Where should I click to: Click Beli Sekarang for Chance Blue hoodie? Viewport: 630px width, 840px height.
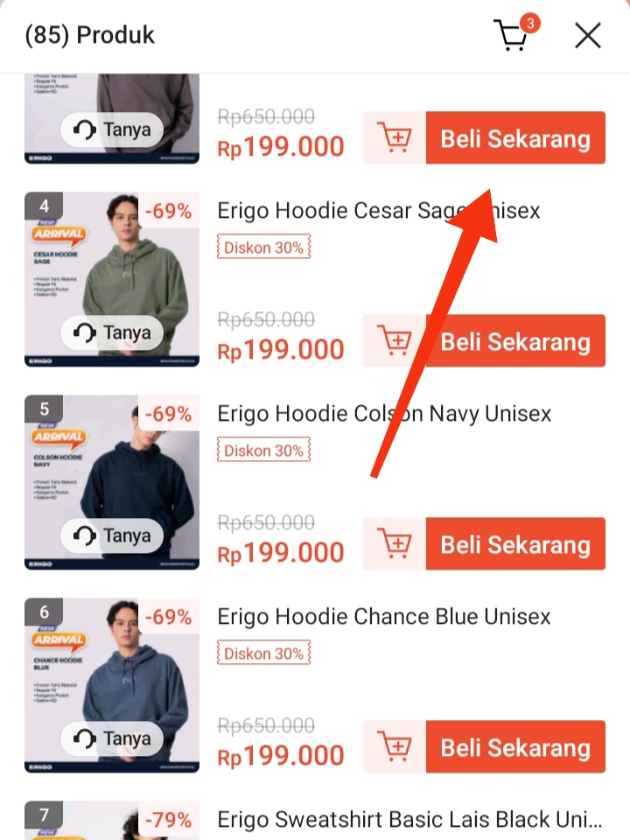coord(515,746)
